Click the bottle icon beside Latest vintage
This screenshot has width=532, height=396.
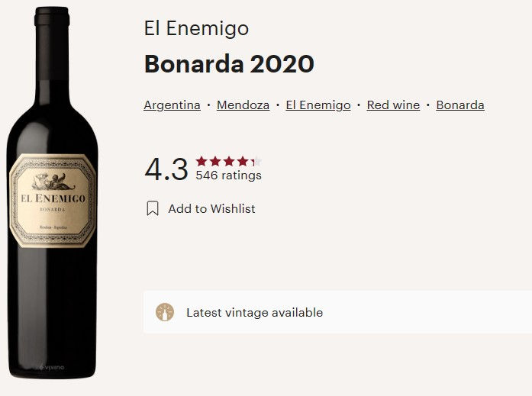[165, 312]
